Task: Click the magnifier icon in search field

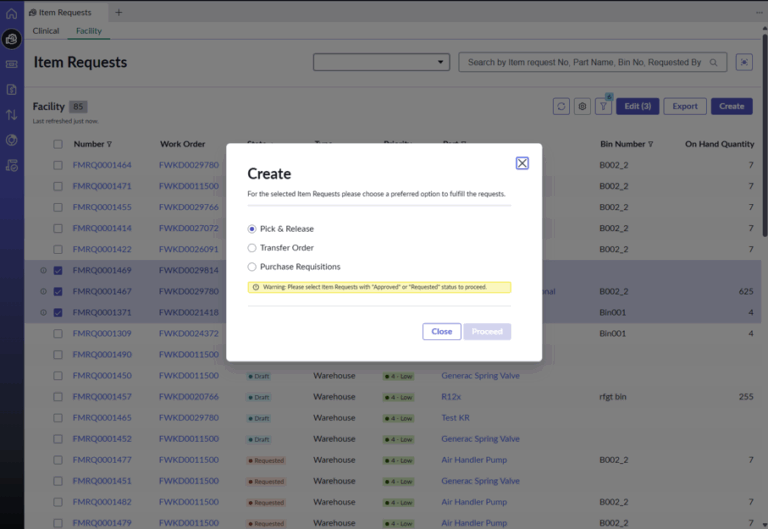Action: [x=714, y=62]
